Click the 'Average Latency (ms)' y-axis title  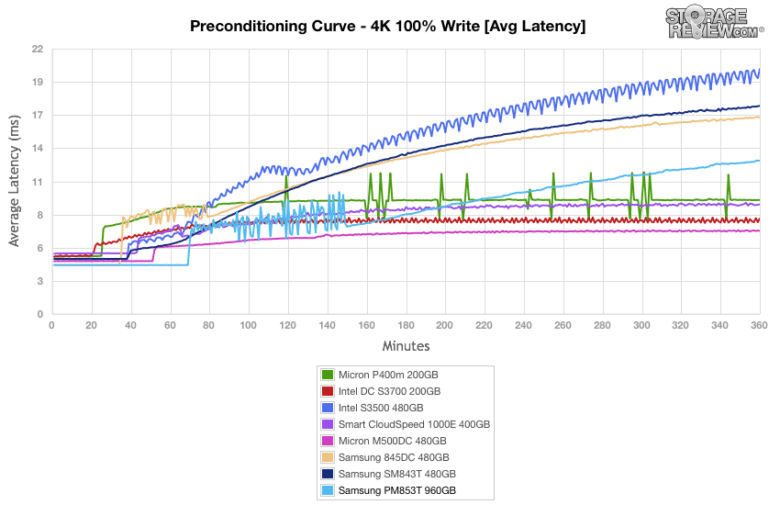(x=14, y=181)
